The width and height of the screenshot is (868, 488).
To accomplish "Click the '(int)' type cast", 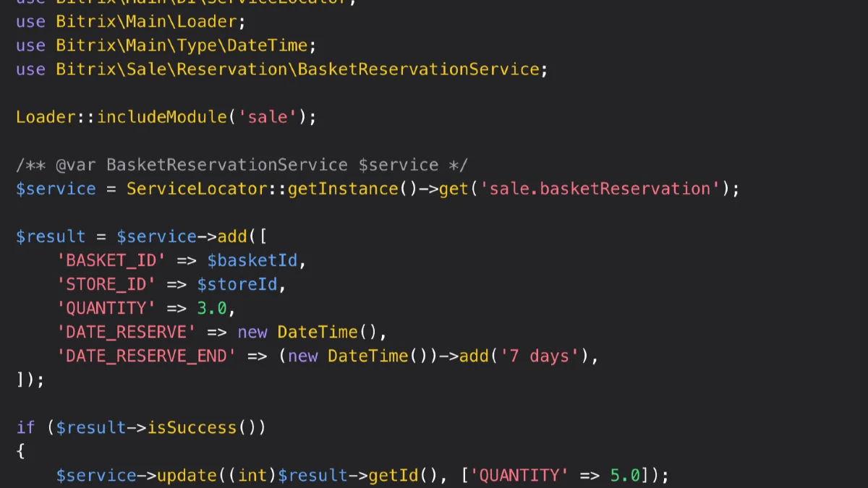I will pyautogui.click(x=252, y=475).
